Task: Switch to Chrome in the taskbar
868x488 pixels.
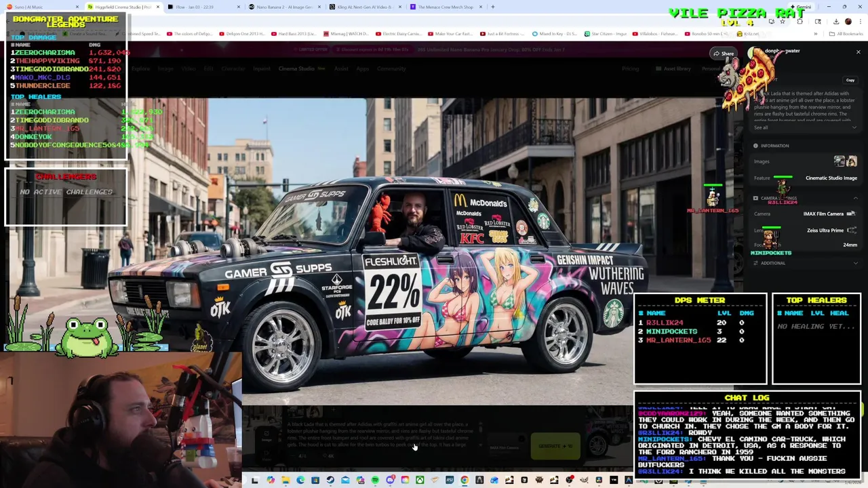Action: [x=465, y=480]
